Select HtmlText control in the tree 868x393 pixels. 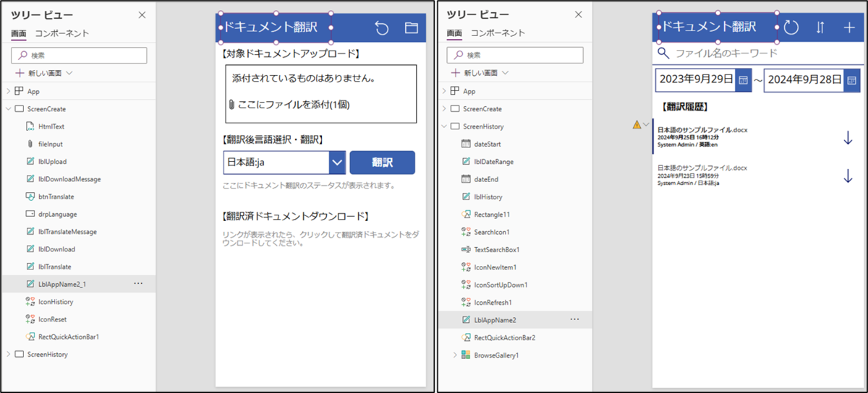pyautogui.click(x=51, y=126)
